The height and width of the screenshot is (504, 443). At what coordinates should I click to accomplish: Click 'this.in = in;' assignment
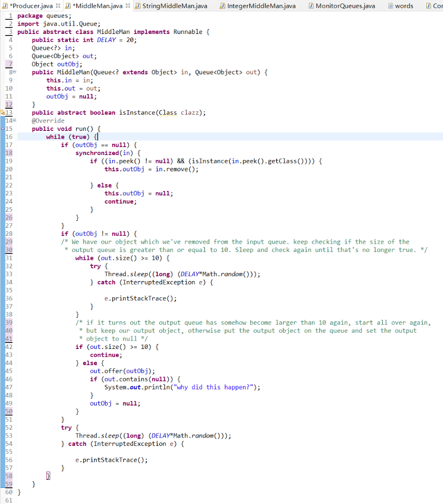click(x=70, y=80)
